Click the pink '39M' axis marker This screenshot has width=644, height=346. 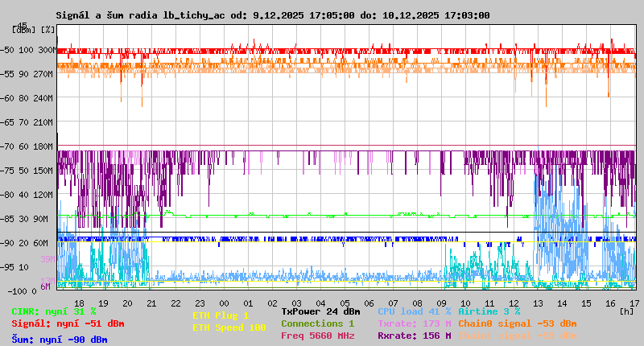pyautogui.click(x=47, y=259)
